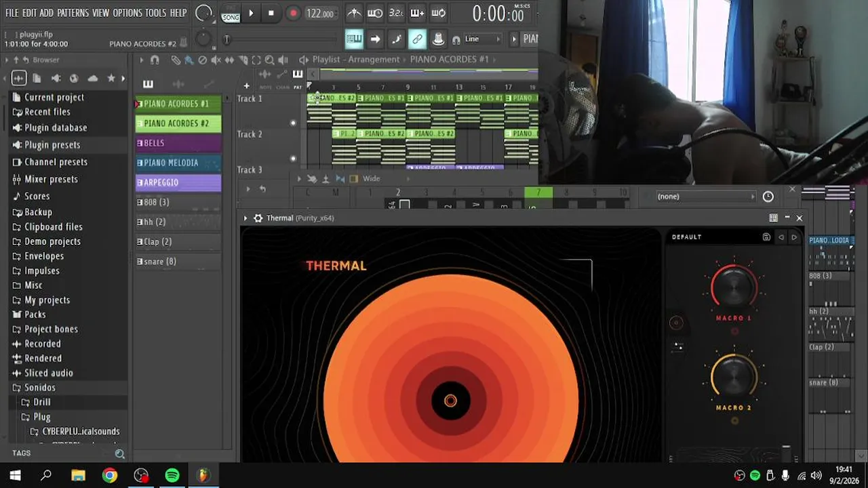Select the playlist Paint brush tool
Viewport: 868px width, 488px height.
pyautogui.click(x=189, y=60)
